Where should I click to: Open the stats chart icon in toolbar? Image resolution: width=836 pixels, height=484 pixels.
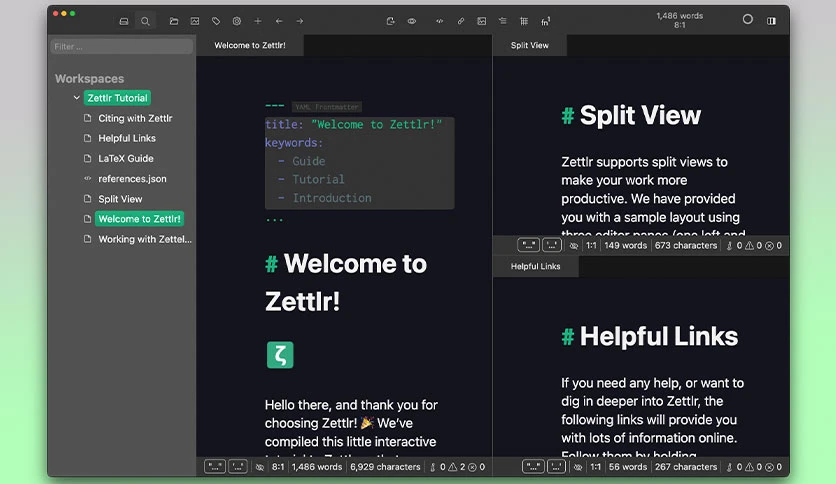pyautogui.click(x=195, y=21)
